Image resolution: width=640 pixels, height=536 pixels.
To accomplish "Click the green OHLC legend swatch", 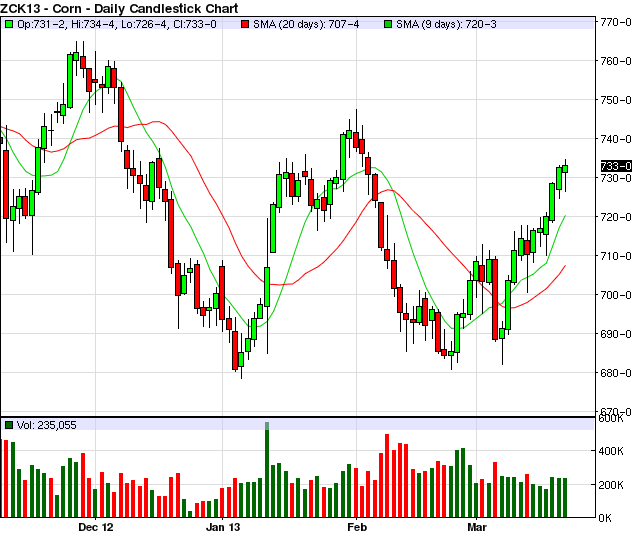I will click(x=9, y=24).
